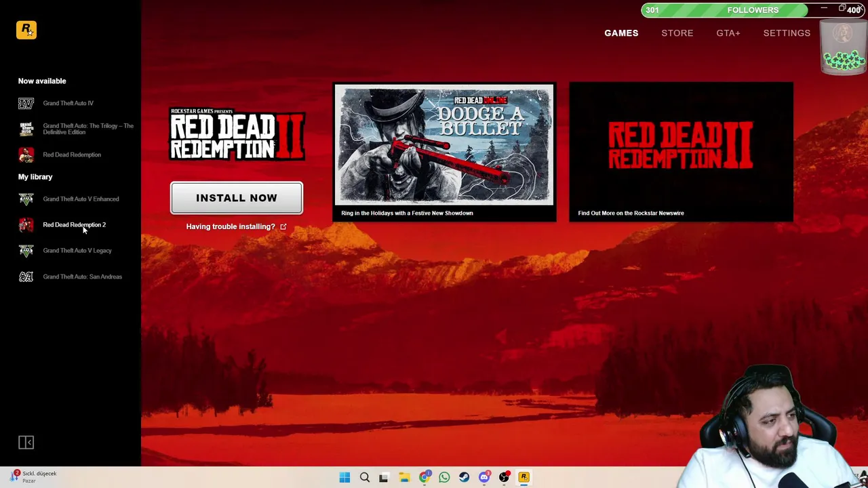Open Windows taskbar search

pyautogui.click(x=365, y=477)
